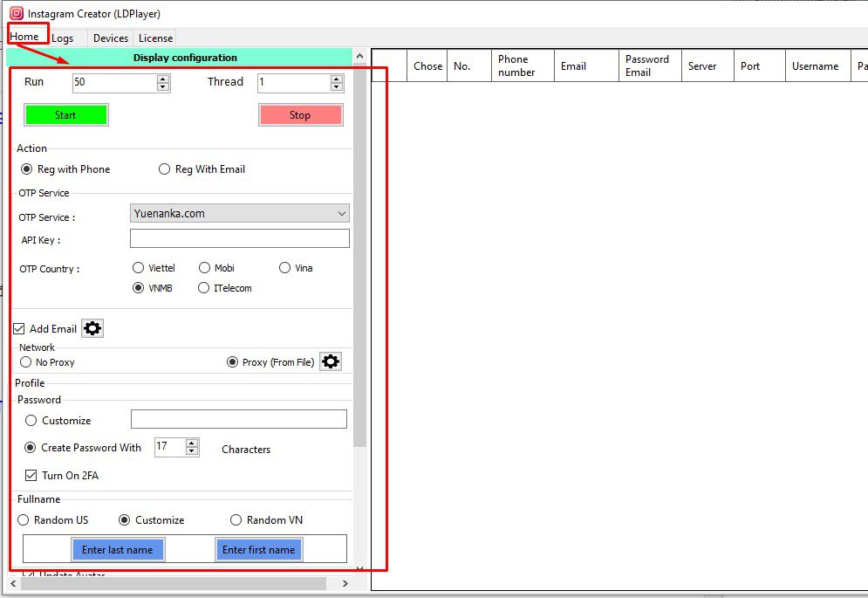The image size is (868, 598).
Task: Increase the Run count
Action: [163, 79]
